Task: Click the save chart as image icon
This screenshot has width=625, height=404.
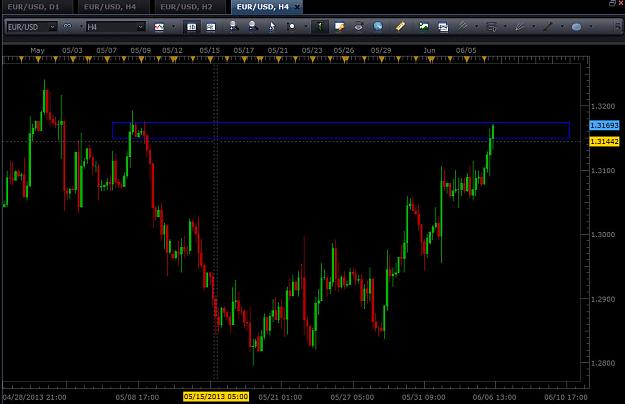Action: (424, 27)
